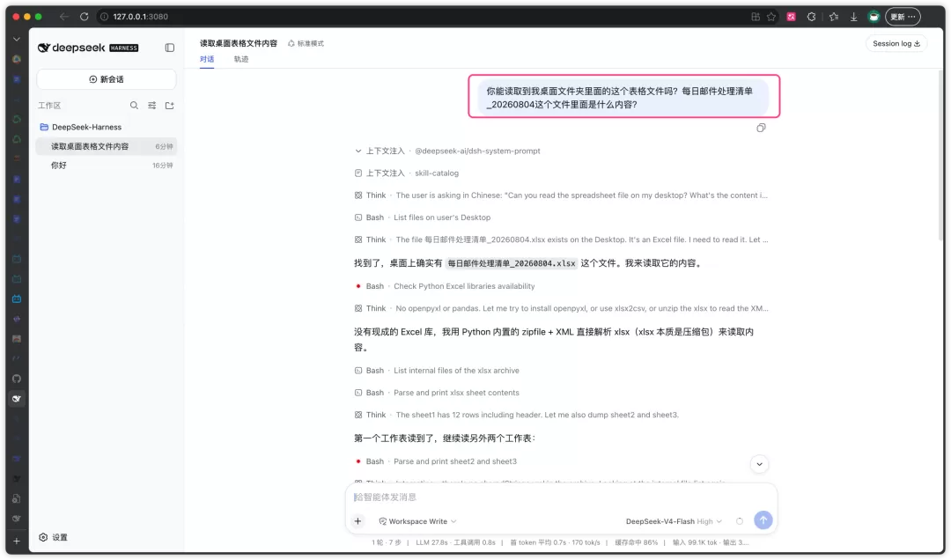951x560 pixels.
Task: Click the inline code 每日邮件处理清单_20260804.xlsx
Action: pos(512,263)
